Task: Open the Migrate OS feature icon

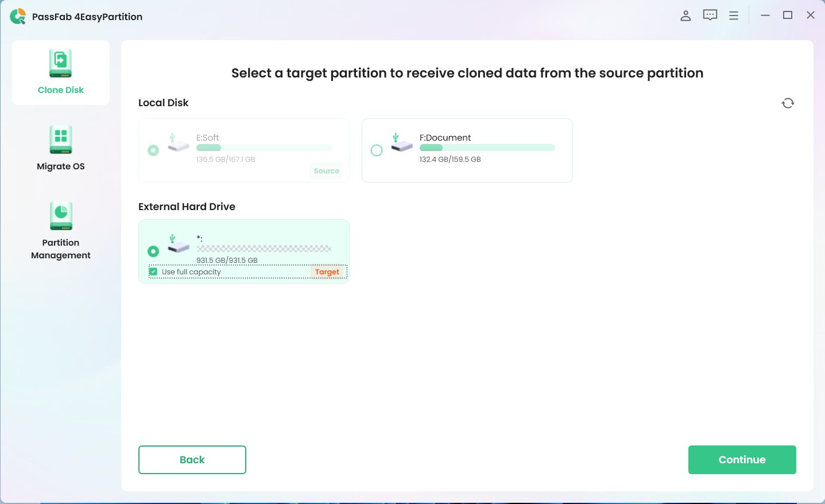Action: 60,139
